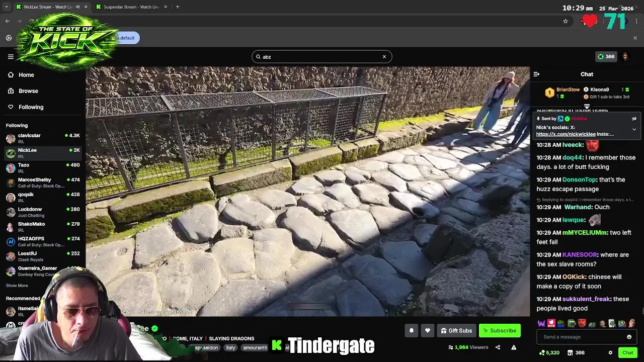Report the stream via warning icon
The width and height of the screenshot is (644, 362).
click(x=514, y=347)
